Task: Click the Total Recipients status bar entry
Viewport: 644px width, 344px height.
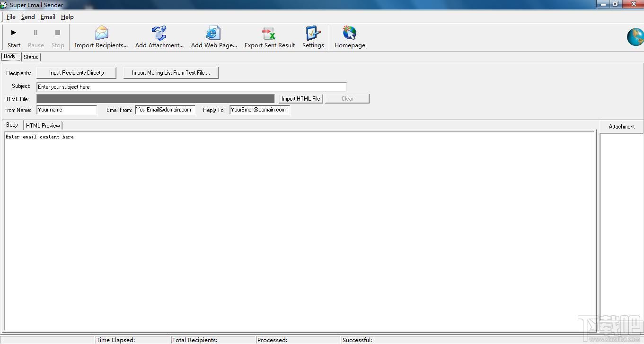Action: tap(213, 340)
